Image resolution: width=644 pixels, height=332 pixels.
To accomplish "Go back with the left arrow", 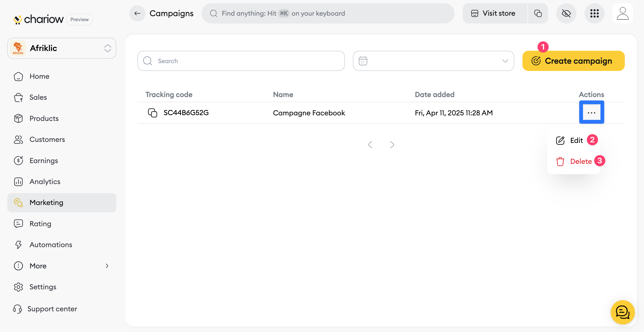I will point(137,13).
